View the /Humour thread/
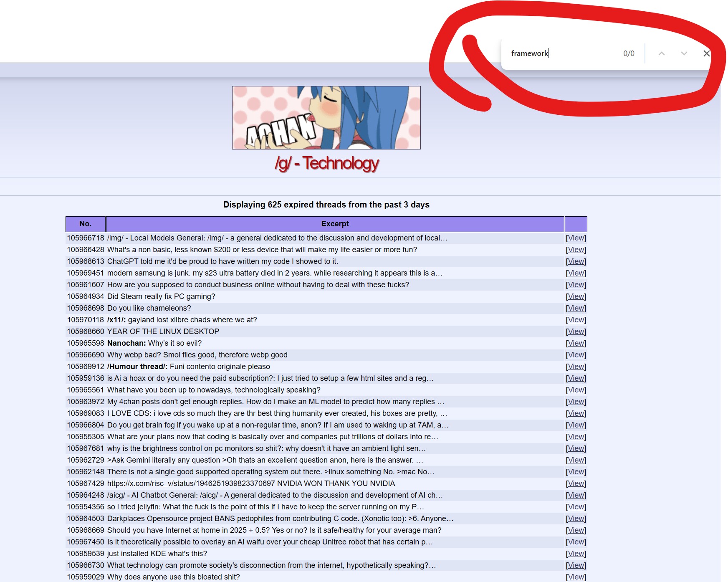 (576, 367)
